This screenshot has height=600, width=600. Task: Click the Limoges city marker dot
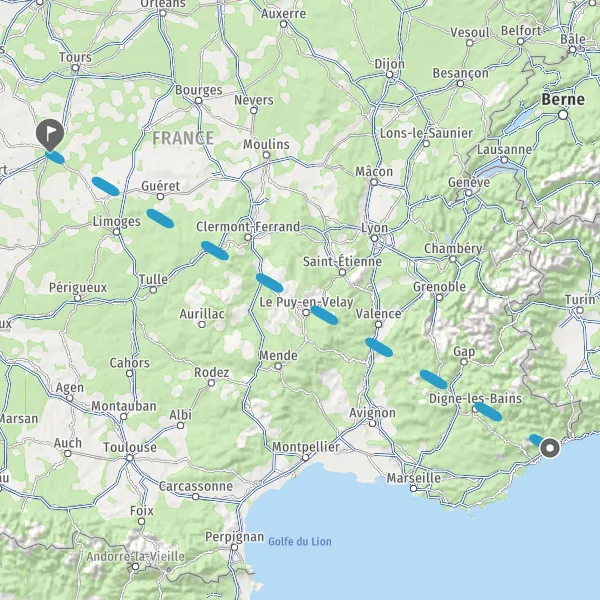[x=117, y=232]
